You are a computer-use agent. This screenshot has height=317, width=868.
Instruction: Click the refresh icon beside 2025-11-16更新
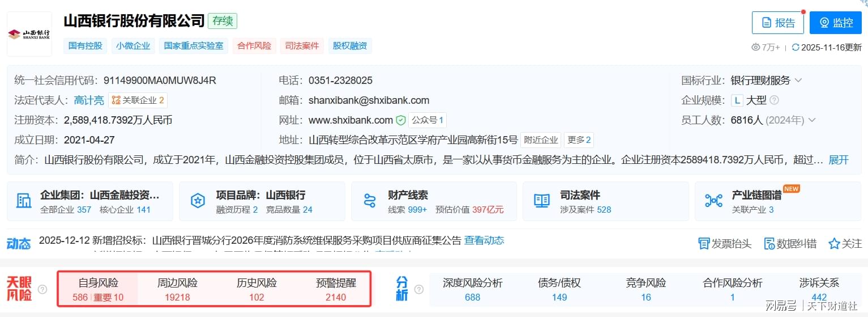point(796,48)
